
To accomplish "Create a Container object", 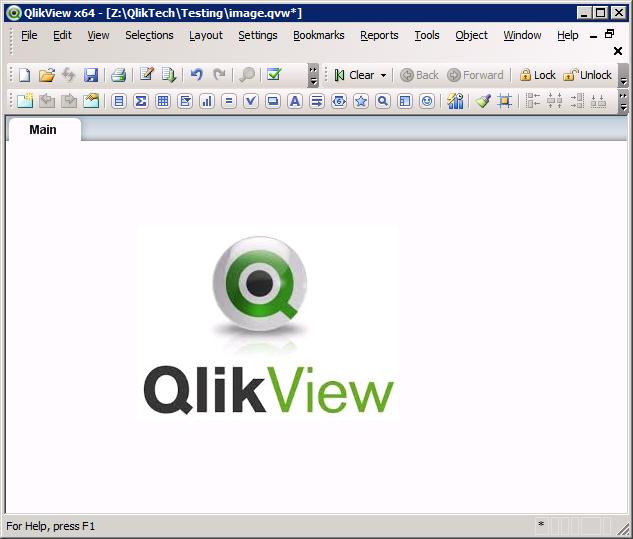I will [405, 101].
